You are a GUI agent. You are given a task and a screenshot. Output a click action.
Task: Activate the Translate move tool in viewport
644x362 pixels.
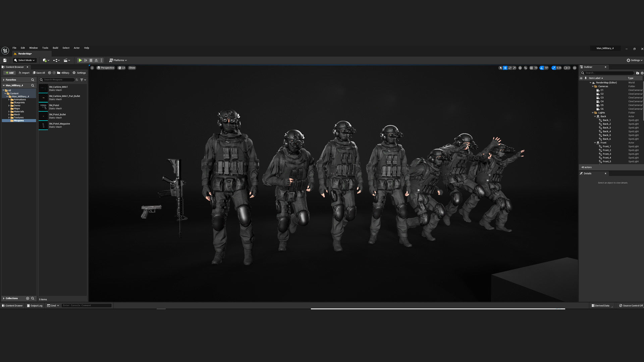click(x=505, y=68)
